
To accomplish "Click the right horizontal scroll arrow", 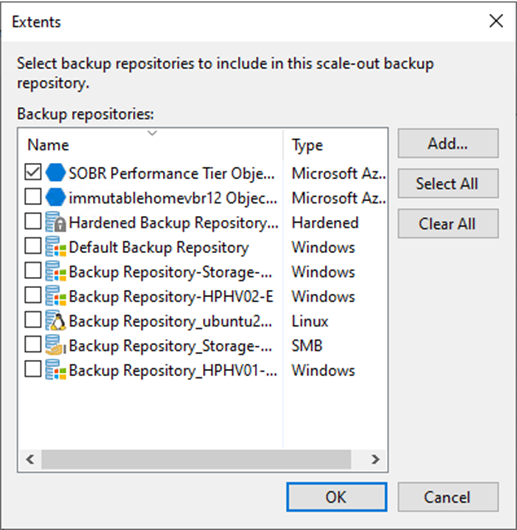I will pyautogui.click(x=375, y=459).
